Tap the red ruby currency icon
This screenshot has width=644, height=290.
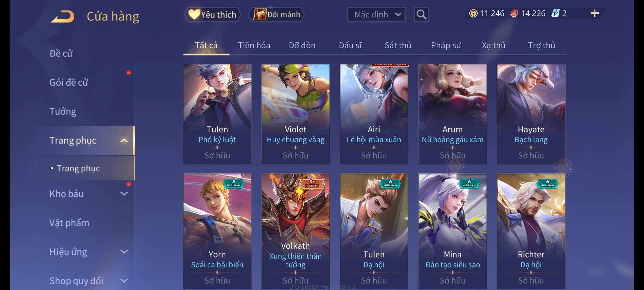coord(514,13)
